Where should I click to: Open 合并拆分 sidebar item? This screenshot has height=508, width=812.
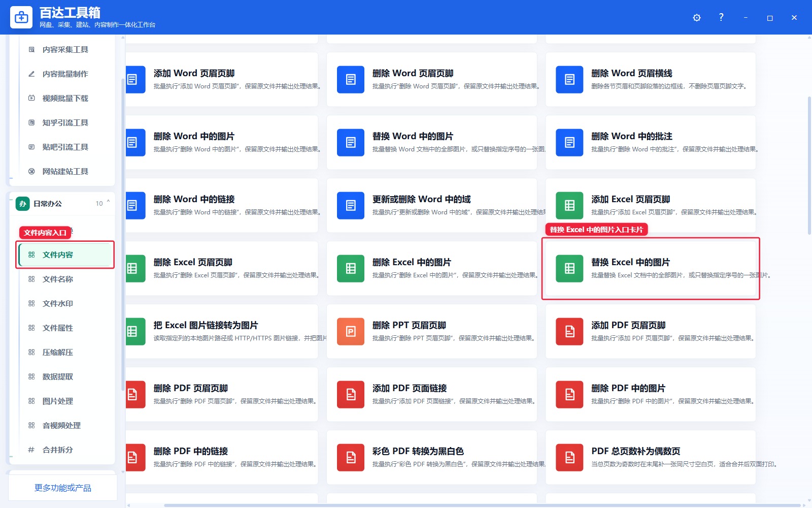point(65,450)
